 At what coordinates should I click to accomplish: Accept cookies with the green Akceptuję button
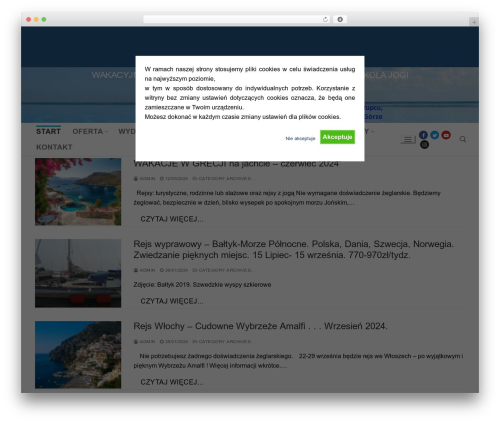click(337, 137)
